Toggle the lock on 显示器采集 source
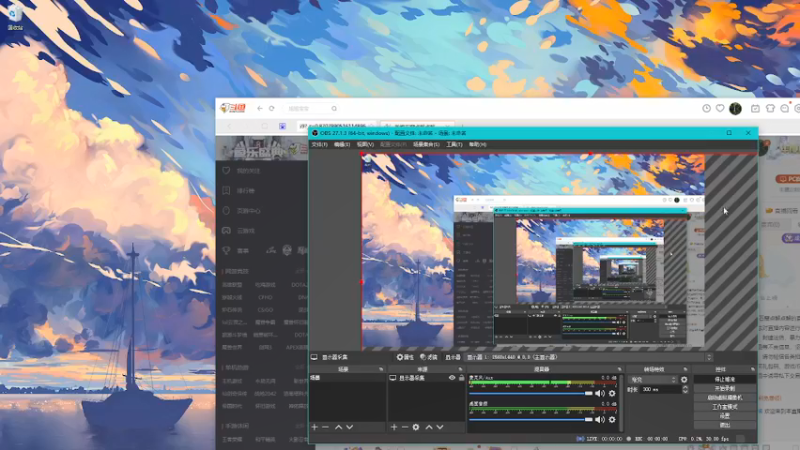Screen dimensions: 800x450 click(x=461, y=378)
